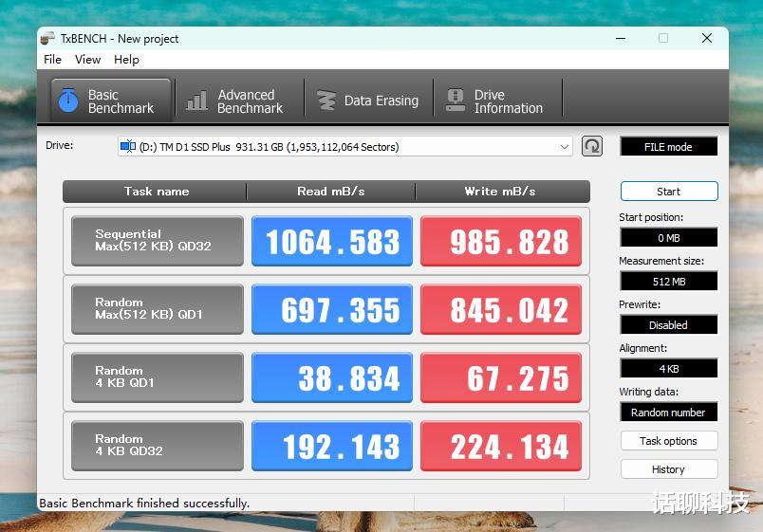Click the bar chart icon on Advanced Benchmark
763x532 pixels.
(197, 101)
